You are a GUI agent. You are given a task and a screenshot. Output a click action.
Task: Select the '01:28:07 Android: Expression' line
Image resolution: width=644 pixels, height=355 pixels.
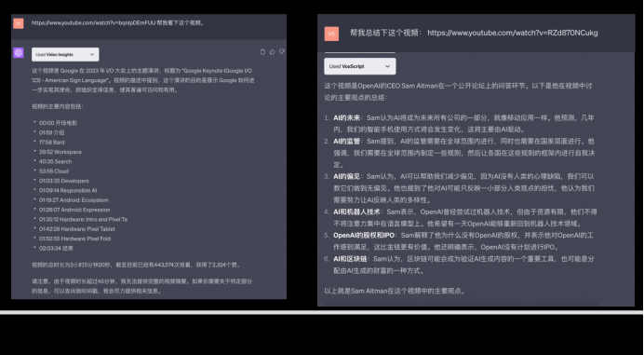74,210
